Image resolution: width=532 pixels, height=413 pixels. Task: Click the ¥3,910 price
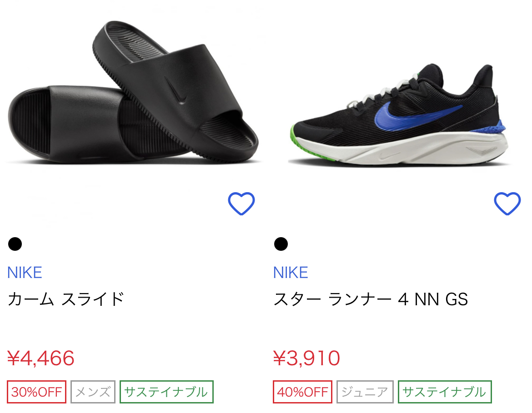[306, 358]
